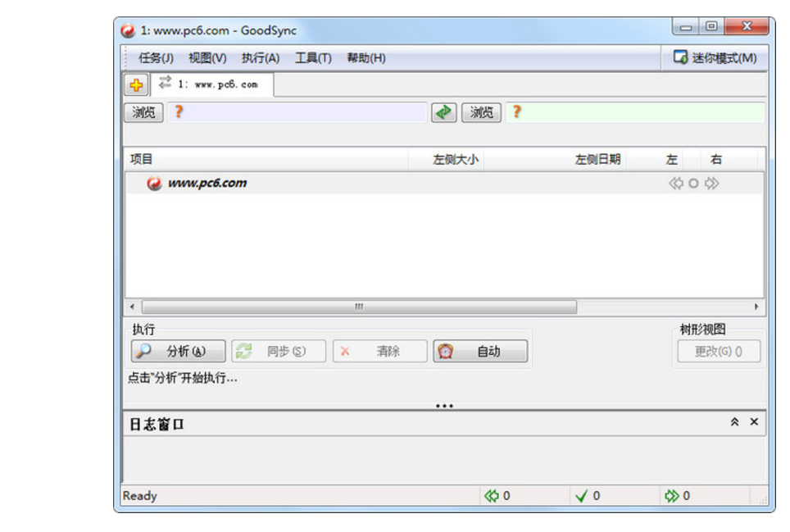Image resolution: width=790 pixels, height=532 pixels.
Task: Click the GoodSync logo in title bar
Action: point(128,30)
